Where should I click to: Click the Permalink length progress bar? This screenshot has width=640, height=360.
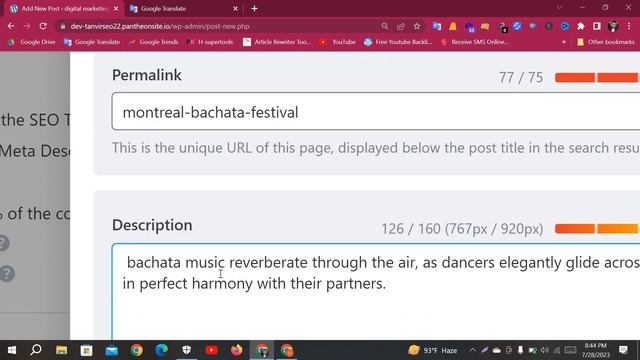point(597,78)
